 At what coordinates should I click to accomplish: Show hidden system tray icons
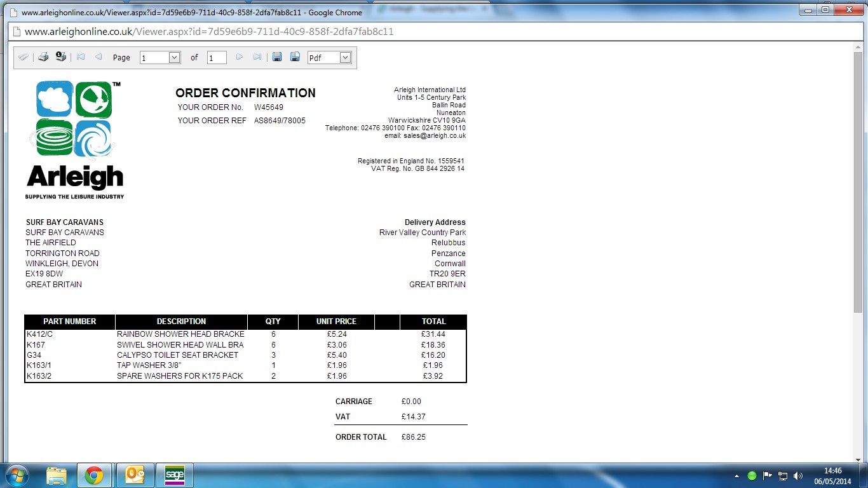click(x=736, y=476)
